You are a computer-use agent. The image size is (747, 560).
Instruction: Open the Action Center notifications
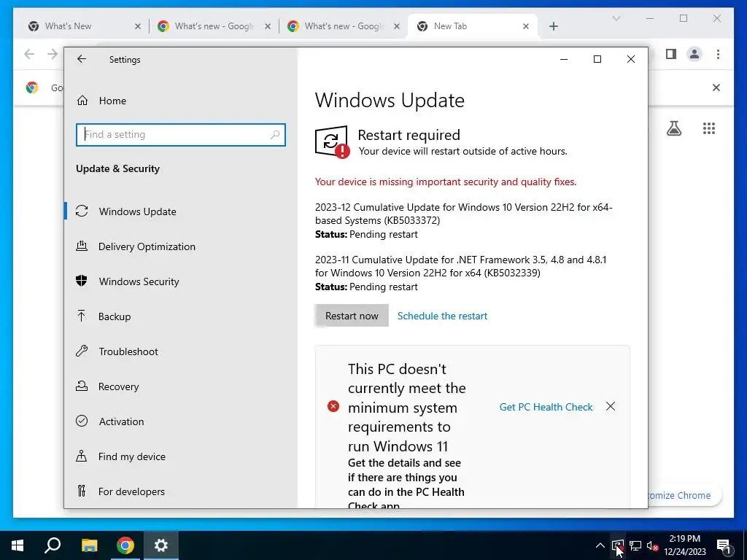724,545
